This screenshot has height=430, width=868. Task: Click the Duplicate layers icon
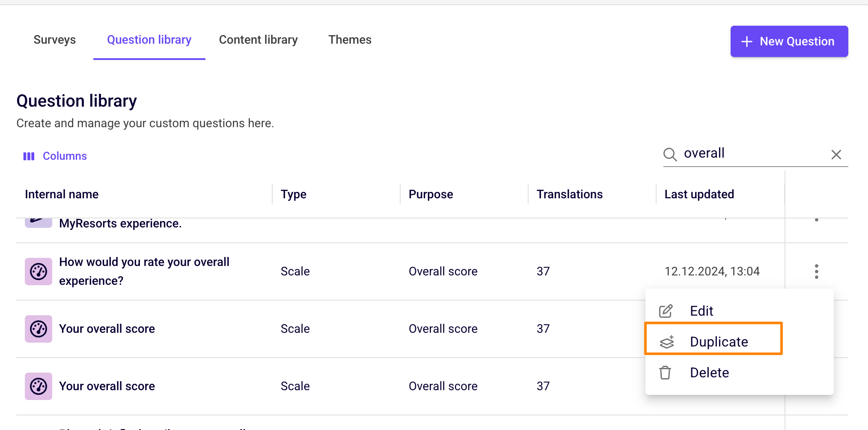667,342
